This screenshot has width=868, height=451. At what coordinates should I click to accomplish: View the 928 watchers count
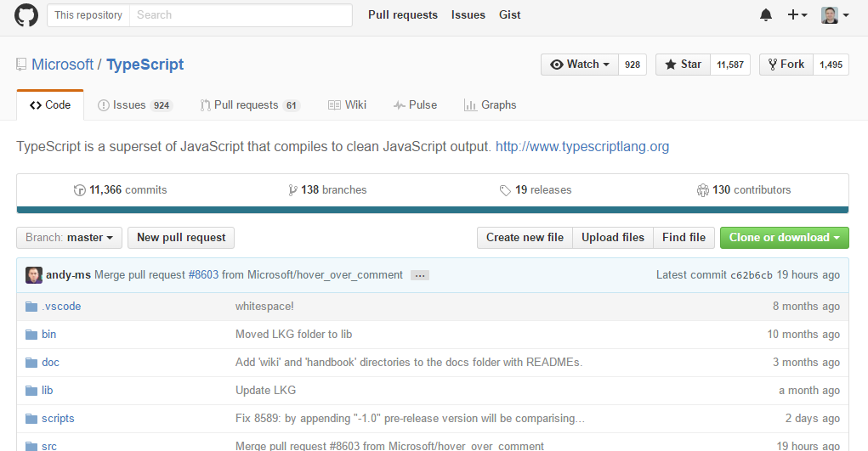tap(633, 65)
